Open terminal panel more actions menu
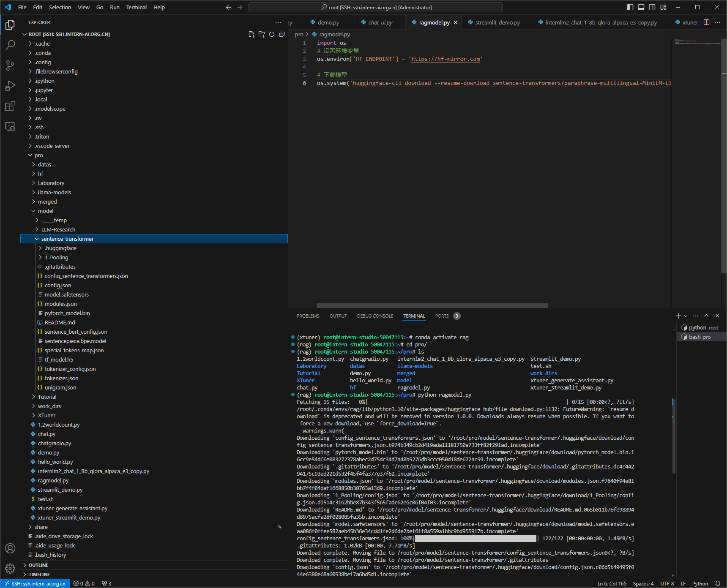 coord(695,316)
